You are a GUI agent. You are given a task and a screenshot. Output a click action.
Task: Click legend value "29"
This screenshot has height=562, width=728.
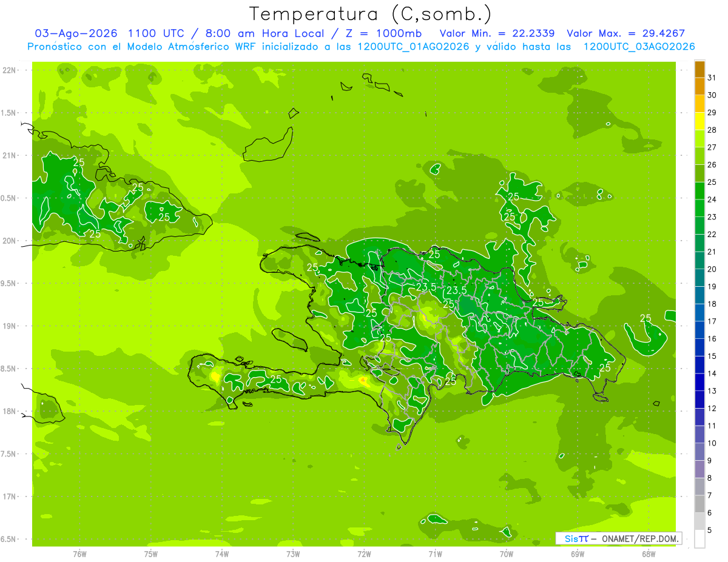click(x=712, y=113)
